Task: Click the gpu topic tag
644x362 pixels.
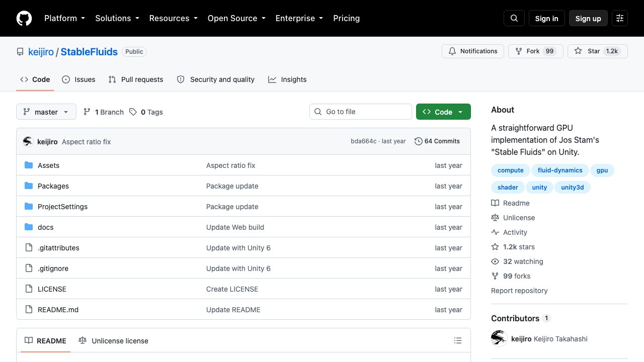Action: 602,170
